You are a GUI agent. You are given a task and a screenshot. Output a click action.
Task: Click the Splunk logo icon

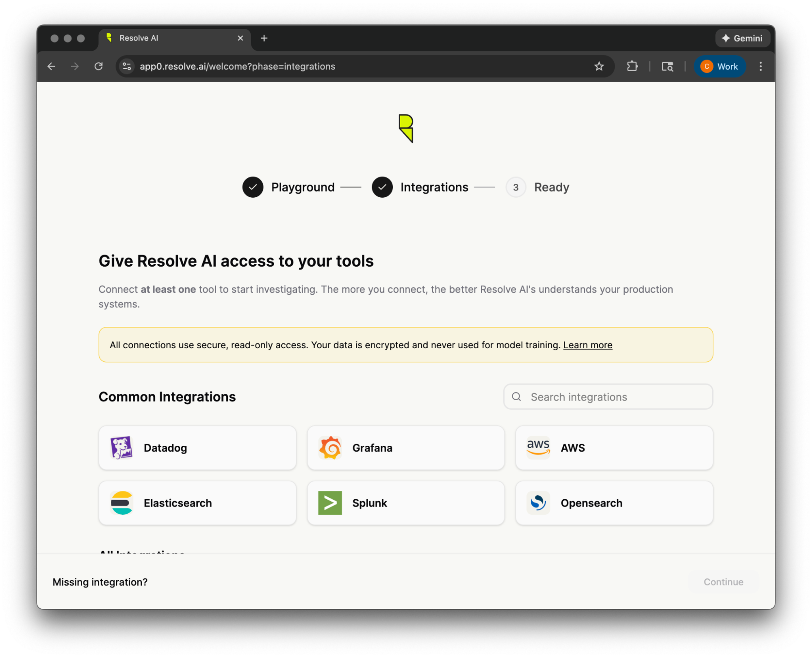tap(330, 503)
